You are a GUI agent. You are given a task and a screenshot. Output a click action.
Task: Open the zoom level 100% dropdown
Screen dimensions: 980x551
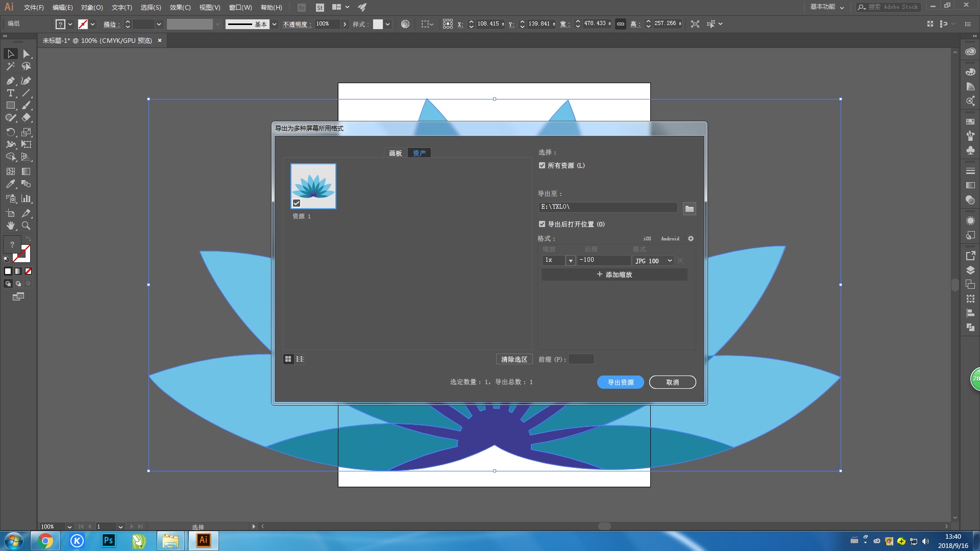tap(69, 527)
